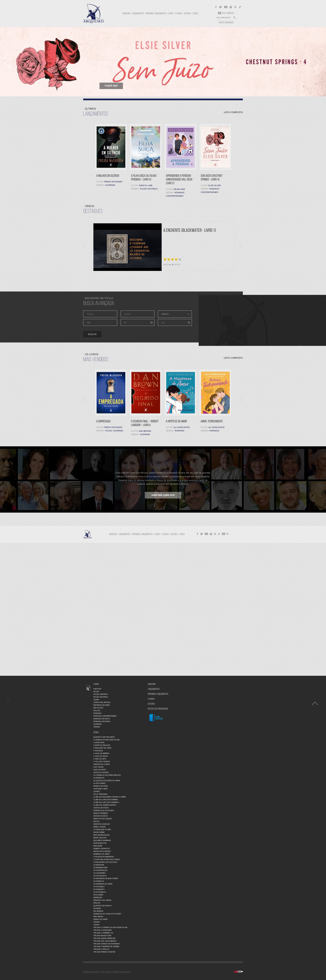This screenshot has height=980, width=326.
Task: Click the ISBN search field
Action: 100,322
